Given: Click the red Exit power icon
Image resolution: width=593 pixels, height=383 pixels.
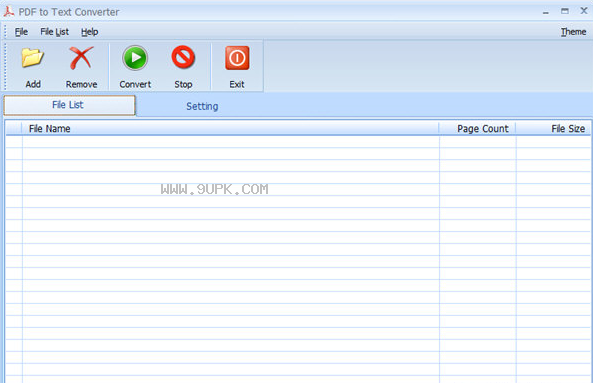Looking at the screenshot, I should tap(237, 58).
